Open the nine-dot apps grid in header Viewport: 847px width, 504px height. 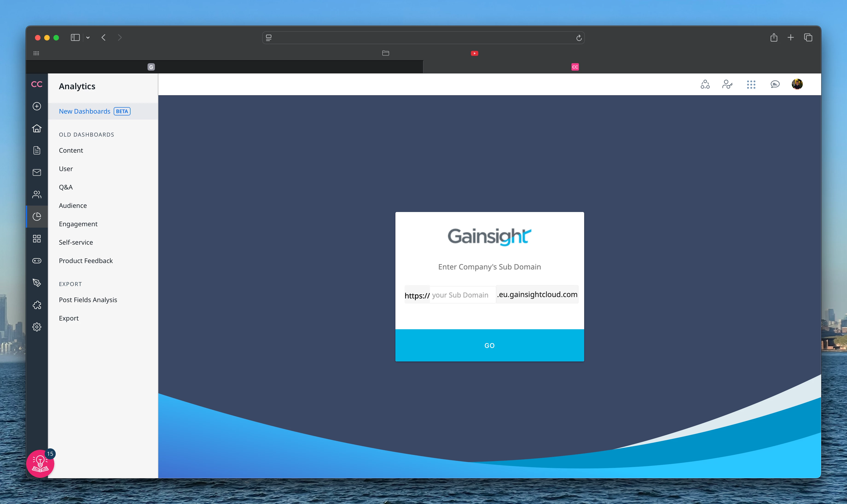point(751,84)
